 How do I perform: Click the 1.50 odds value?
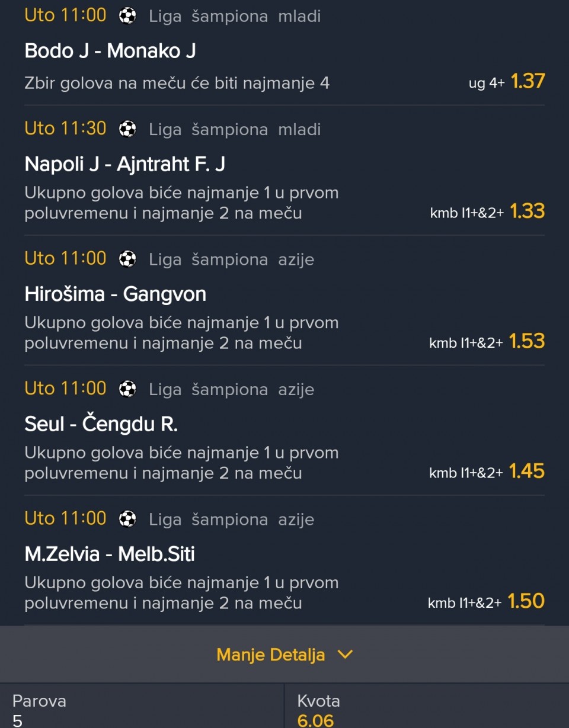526,601
